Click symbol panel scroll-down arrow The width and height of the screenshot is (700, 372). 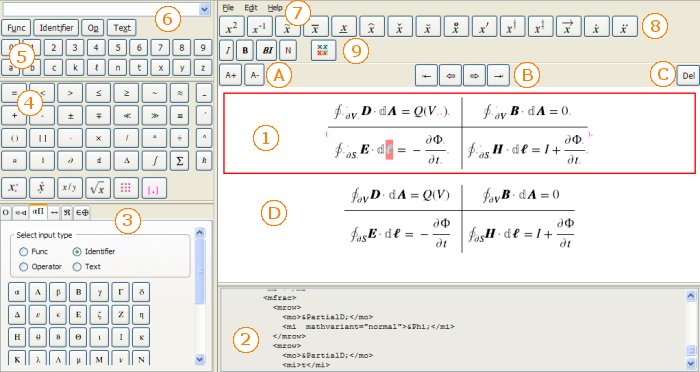pyautogui.click(x=200, y=359)
